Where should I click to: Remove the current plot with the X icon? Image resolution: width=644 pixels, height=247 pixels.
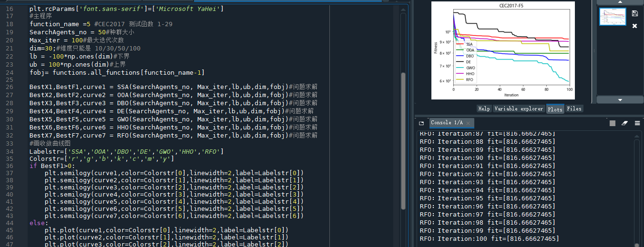coord(634,26)
